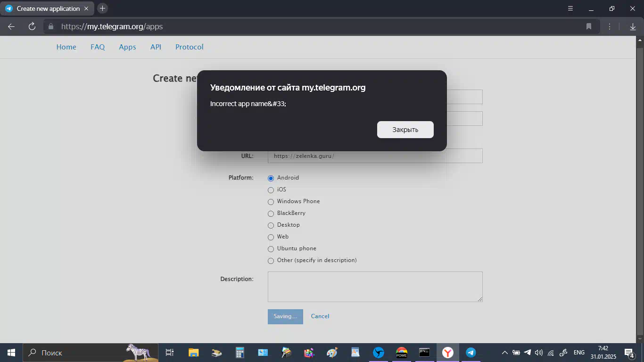Select the Web platform radio button

tap(271, 237)
